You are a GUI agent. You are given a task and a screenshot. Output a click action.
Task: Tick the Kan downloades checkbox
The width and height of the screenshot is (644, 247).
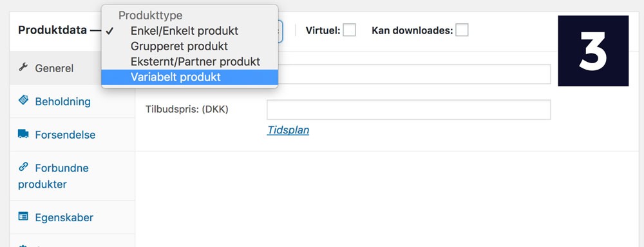462,30
